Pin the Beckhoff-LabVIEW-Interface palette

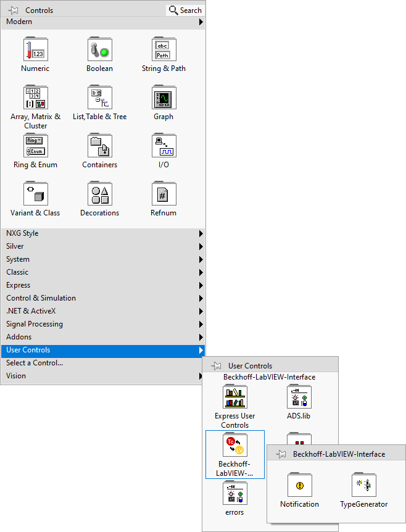tap(281, 454)
